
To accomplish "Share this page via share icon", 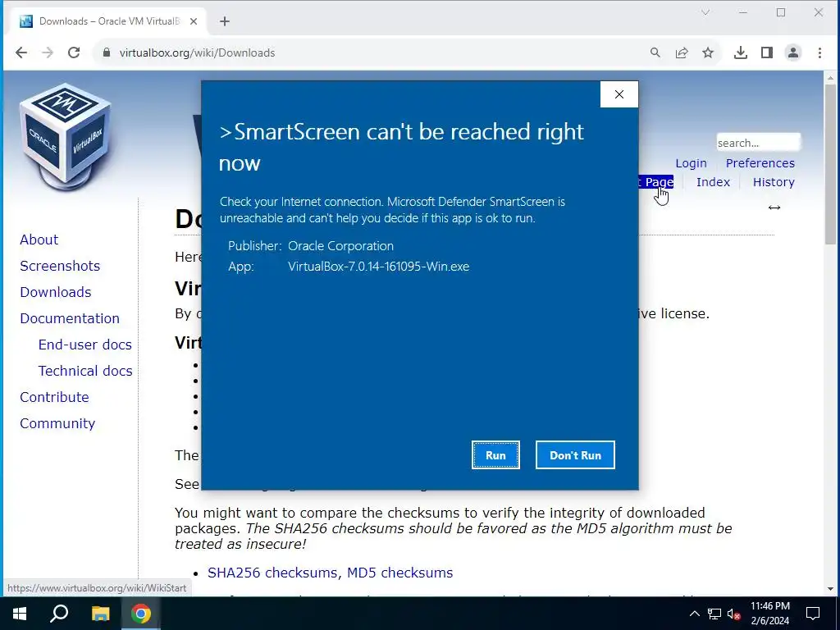I will click(682, 52).
